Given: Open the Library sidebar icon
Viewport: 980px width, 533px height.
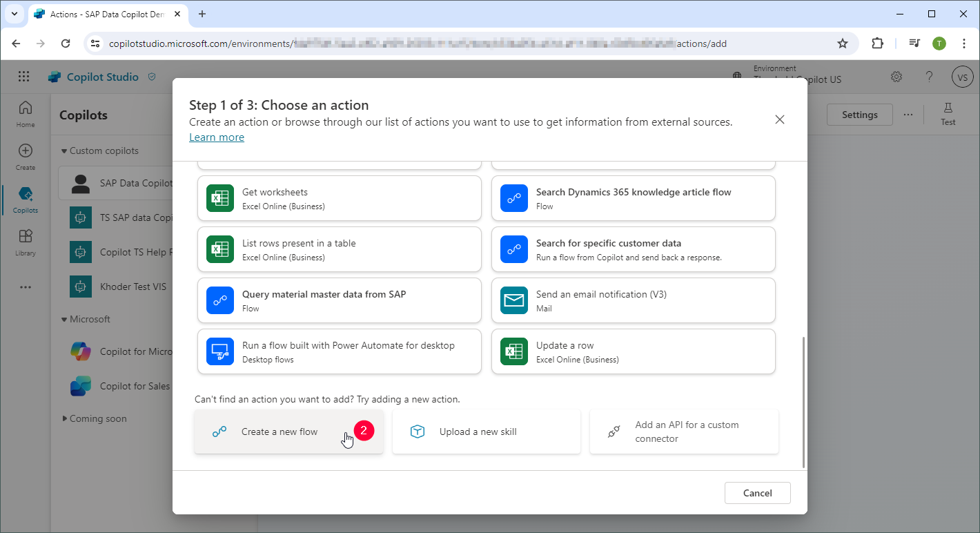Looking at the screenshot, I should click(26, 236).
